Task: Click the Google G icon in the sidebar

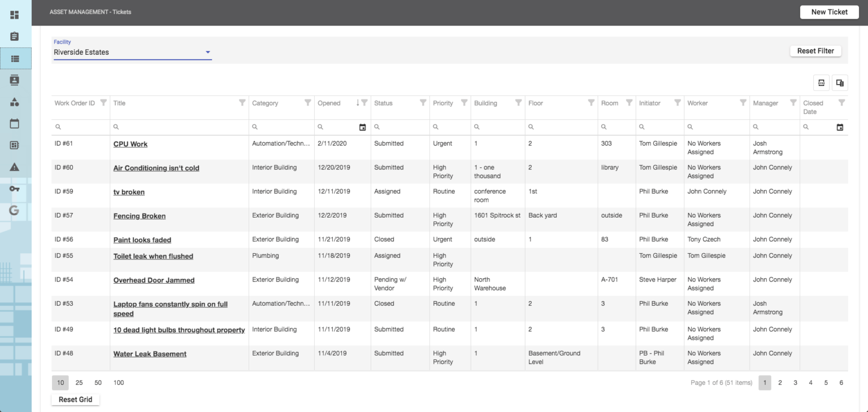Action: coord(14,210)
